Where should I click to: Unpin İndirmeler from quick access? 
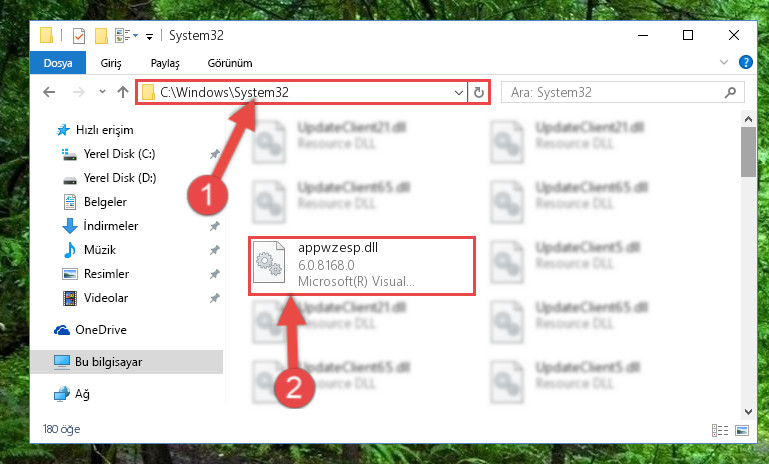point(214,226)
